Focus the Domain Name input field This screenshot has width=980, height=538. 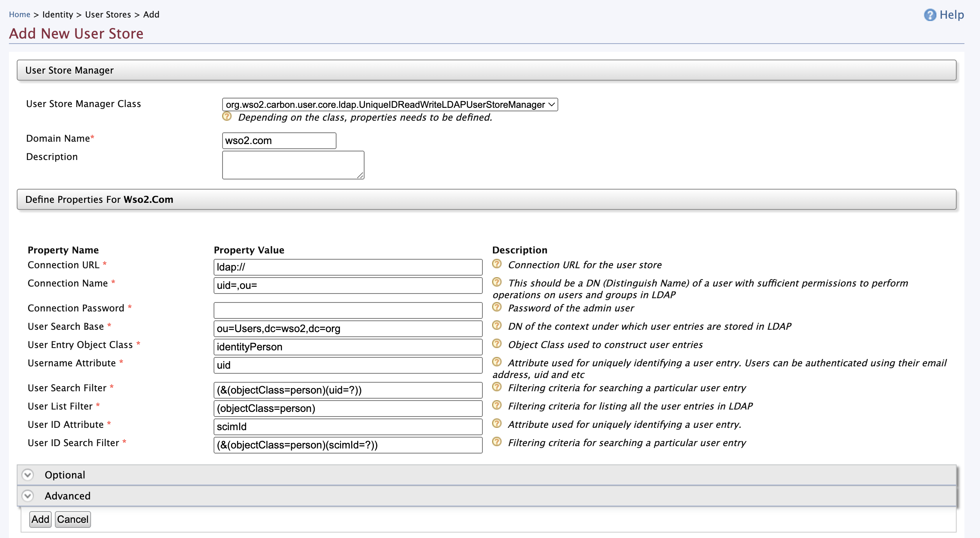coord(279,141)
